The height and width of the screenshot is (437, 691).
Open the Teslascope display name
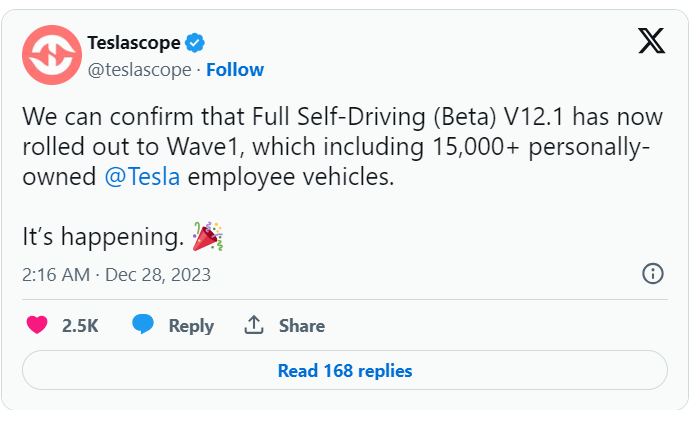click(x=134, y=43)
